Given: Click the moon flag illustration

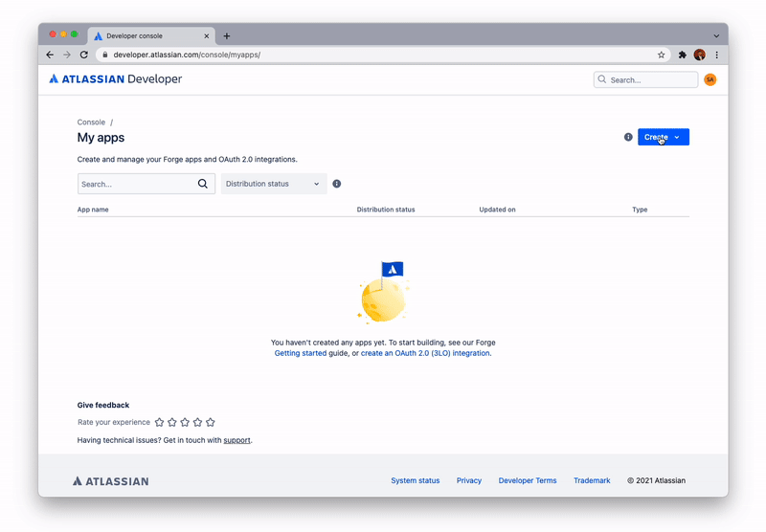Looking at the screenshot, I should tap(384, 292).
